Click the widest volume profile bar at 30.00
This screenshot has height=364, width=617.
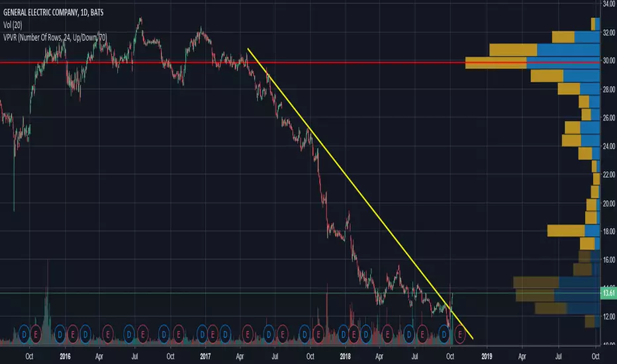(x=532, y=63)
